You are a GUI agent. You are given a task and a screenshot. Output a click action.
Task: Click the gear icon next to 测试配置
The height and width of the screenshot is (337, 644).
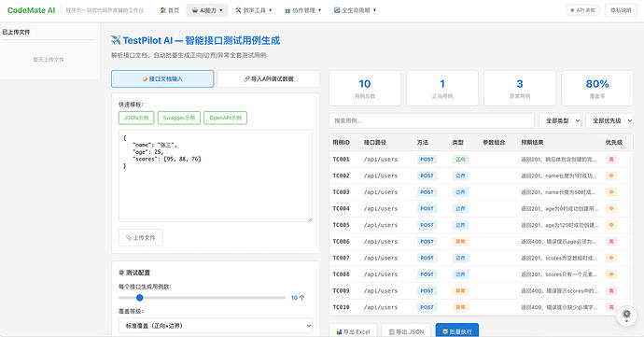121,273
